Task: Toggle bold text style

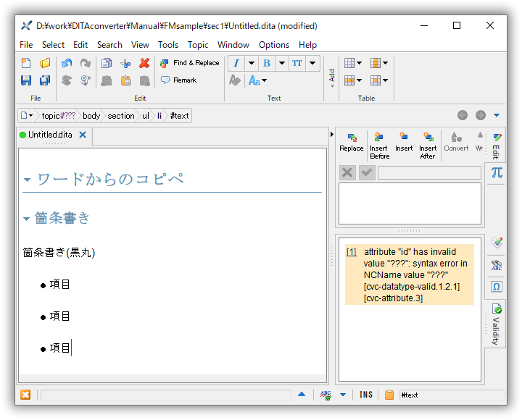Action: 267,63
